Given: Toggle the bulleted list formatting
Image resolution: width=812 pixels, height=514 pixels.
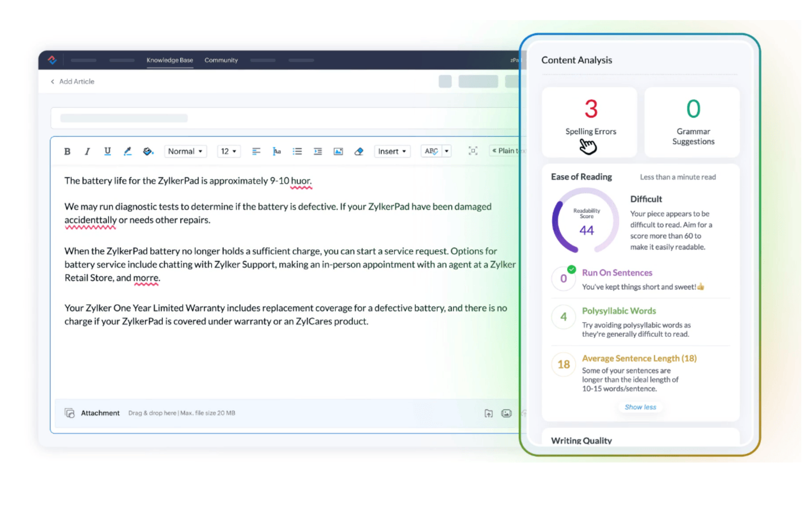Looking at the screenshot, I should [x=297, y=151].
